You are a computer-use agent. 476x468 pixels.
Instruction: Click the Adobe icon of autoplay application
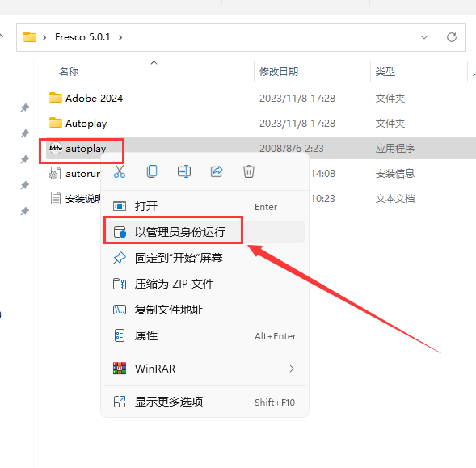pyautogui.click(x=56, y=148)
